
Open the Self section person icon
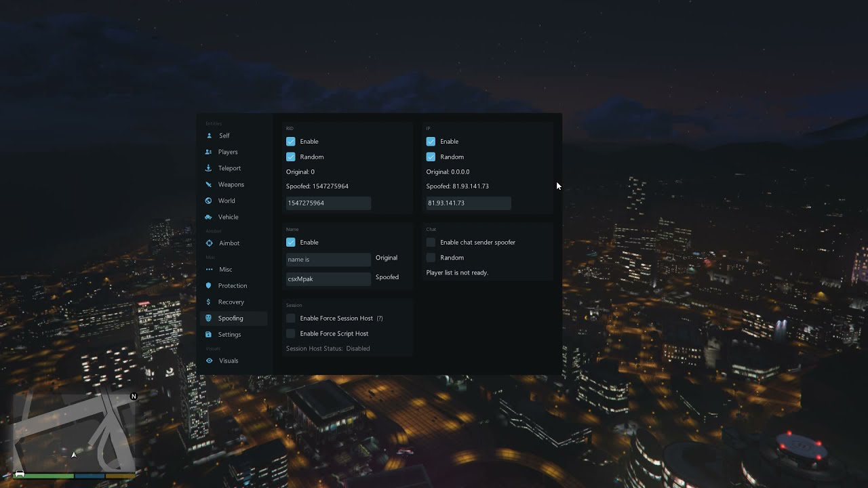[x=209, y=136]
